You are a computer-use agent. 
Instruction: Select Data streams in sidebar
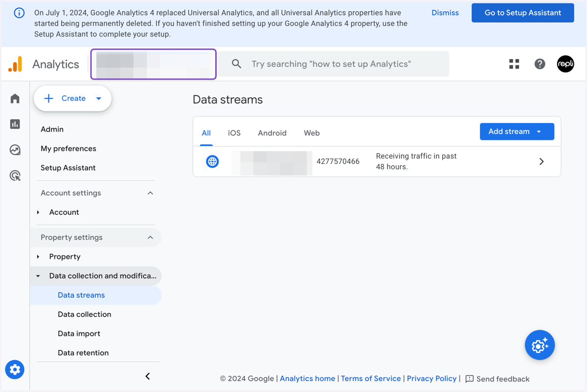(96, 295)
